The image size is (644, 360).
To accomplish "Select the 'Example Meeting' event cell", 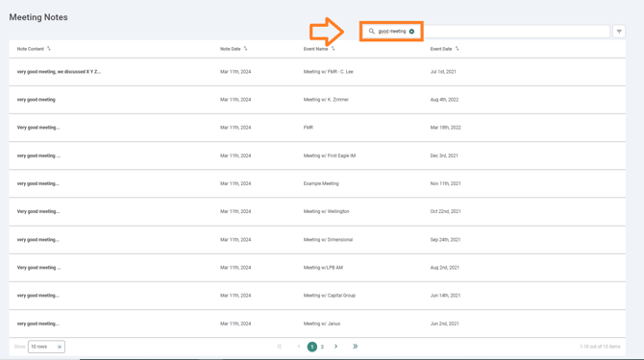I will click(x=321, y=183).
